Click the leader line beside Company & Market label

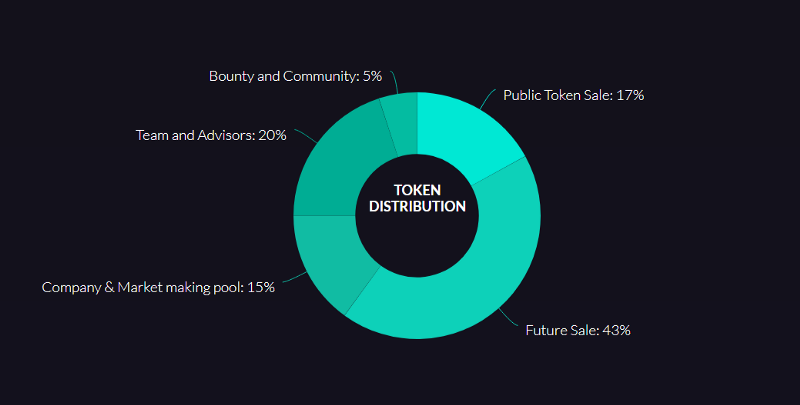click(294, 276)
